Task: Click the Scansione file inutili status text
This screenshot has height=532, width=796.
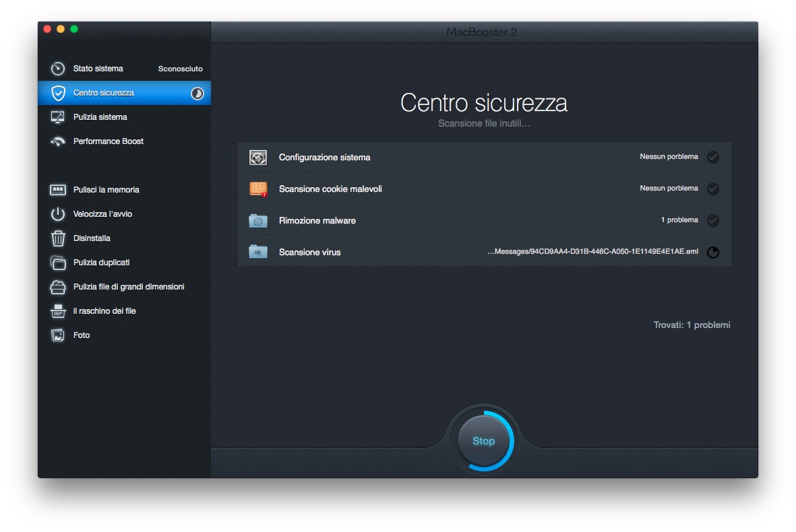Action: click(484, 124)
